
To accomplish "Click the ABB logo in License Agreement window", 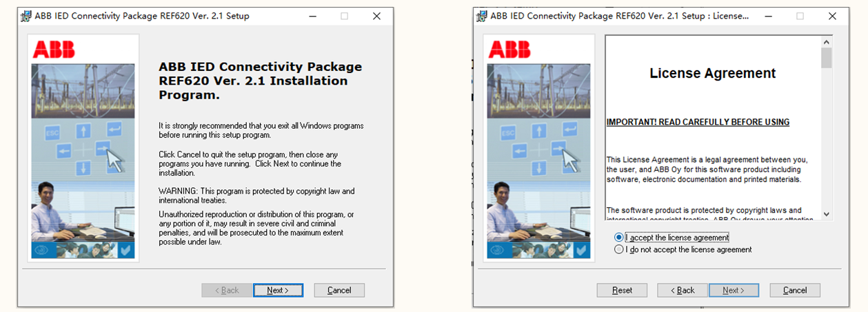I will (x=509, y=49).
